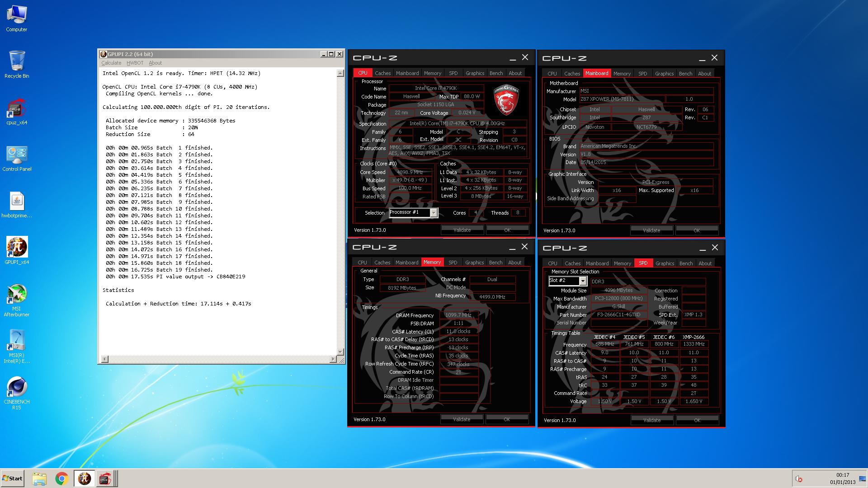Open Mainboard tab in Memory window
This screenshot has height=488, width=868.
click(x=407, y=263)
